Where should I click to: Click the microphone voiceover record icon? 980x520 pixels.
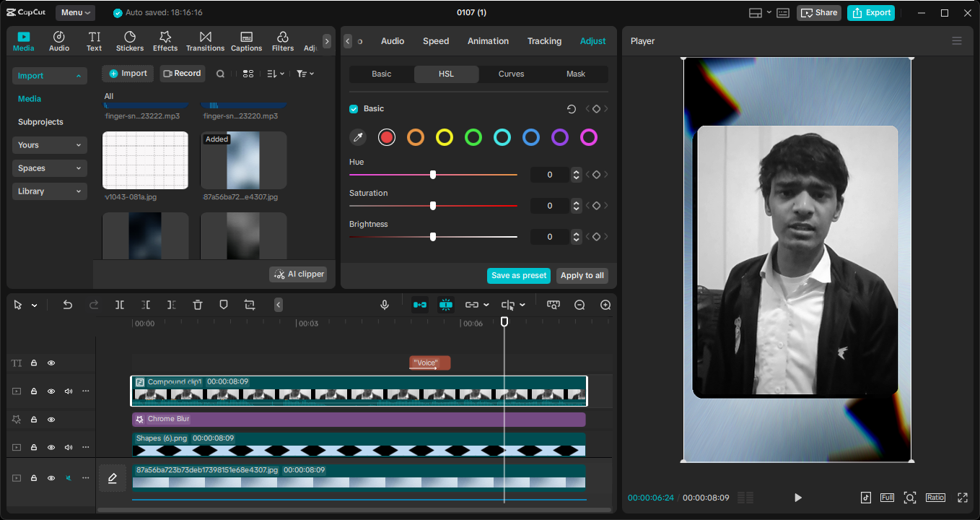coord(385,305)
